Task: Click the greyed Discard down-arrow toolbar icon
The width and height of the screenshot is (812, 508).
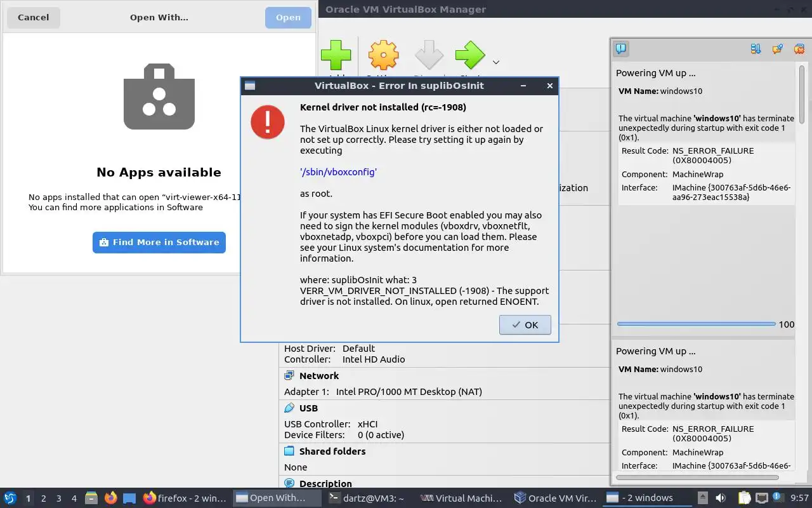Action: click(x=429, y=55)
